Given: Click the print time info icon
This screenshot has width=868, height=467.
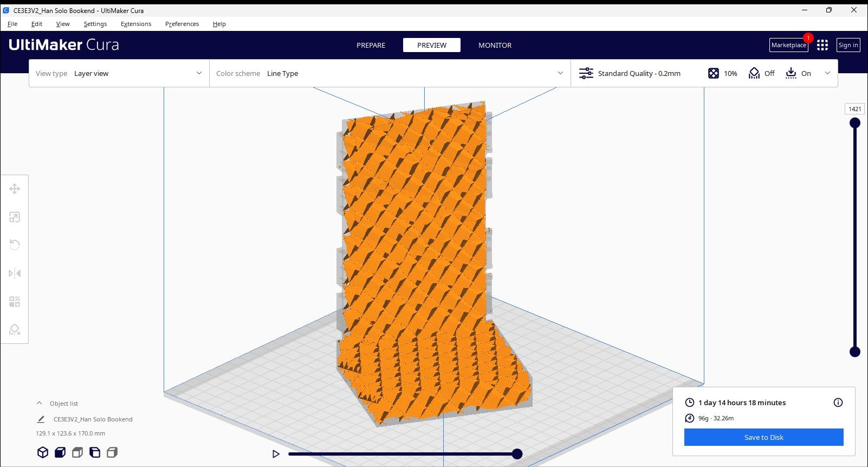Looking at the screenshot, I should [x=838, y=402].
